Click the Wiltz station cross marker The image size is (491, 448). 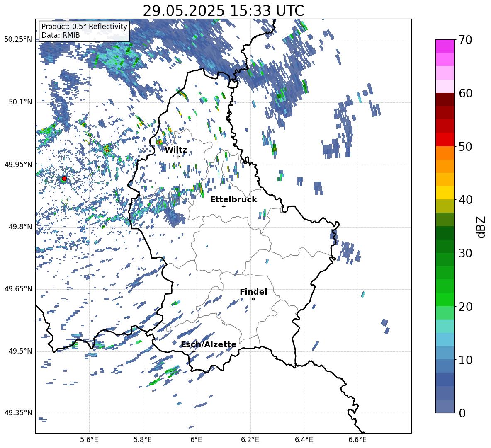[x=178, y=157]
